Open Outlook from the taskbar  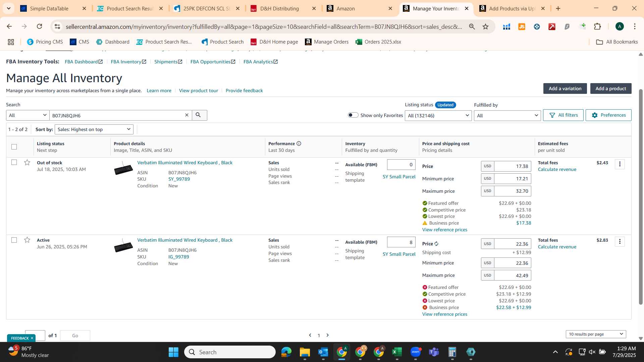tap(323, 352)
